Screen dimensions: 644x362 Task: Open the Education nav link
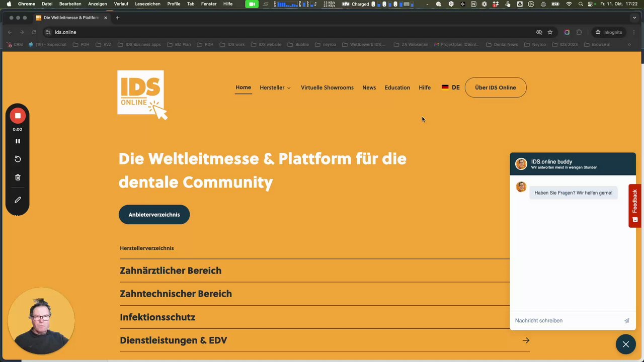(x=397, y=87)
